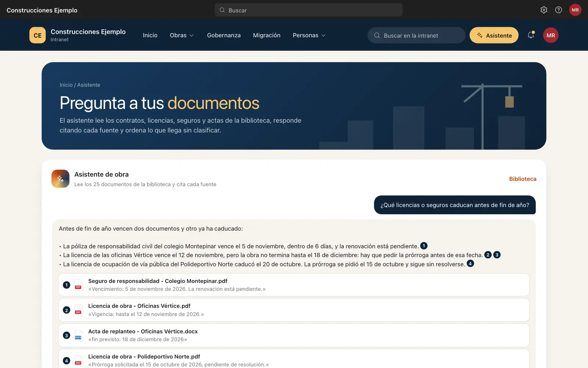Open the Migración menu item

coord(266,35)
